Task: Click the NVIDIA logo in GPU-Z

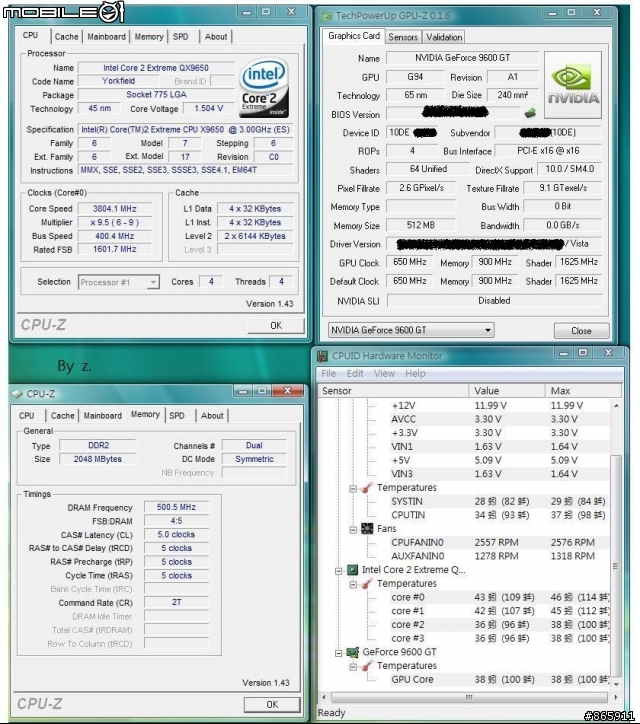Action: pyautogui.click(x=573, y=85)
